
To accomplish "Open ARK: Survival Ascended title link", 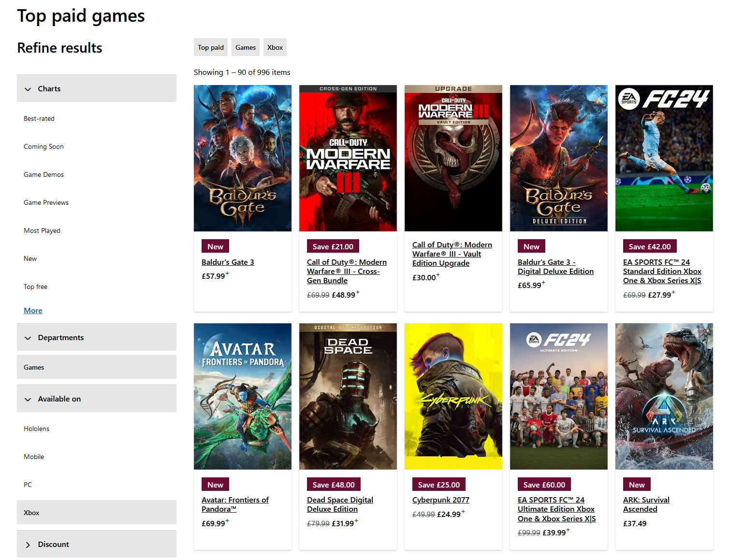I will (646, 504).
